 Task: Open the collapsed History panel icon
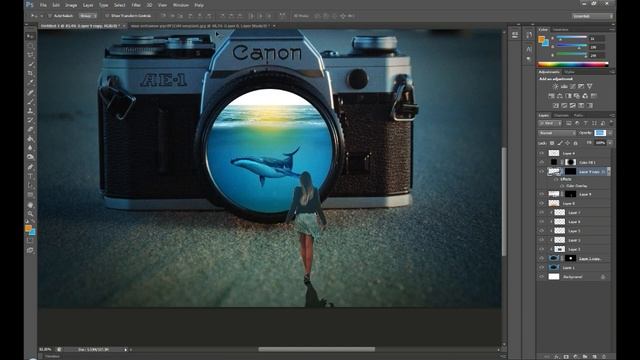pyautogui.click(x=529, y=35)
